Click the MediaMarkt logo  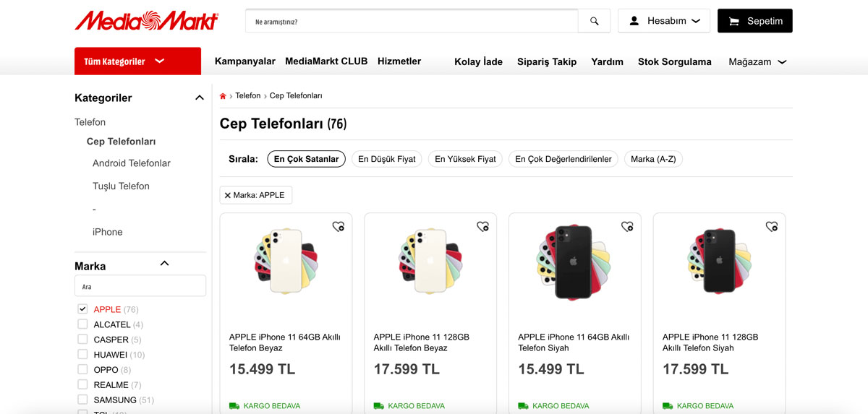tap(147, 21)
